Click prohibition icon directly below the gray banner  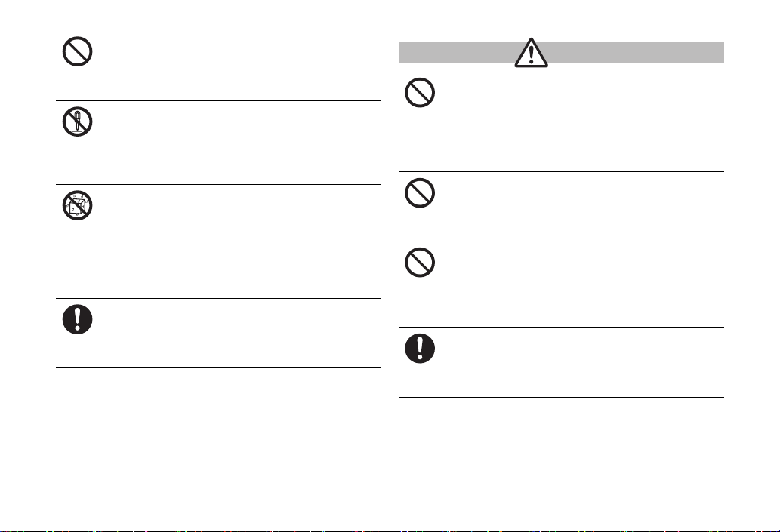point(420,93)
